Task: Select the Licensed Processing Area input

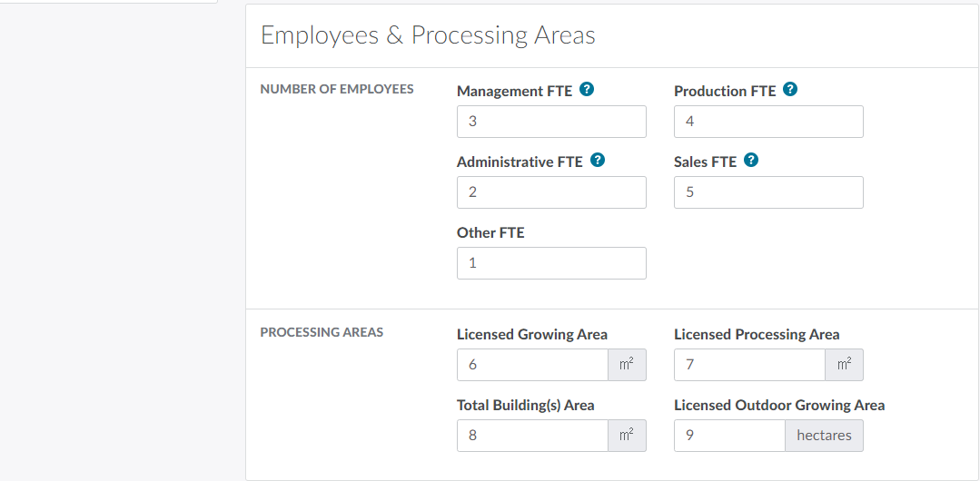Action: [749, 365]
